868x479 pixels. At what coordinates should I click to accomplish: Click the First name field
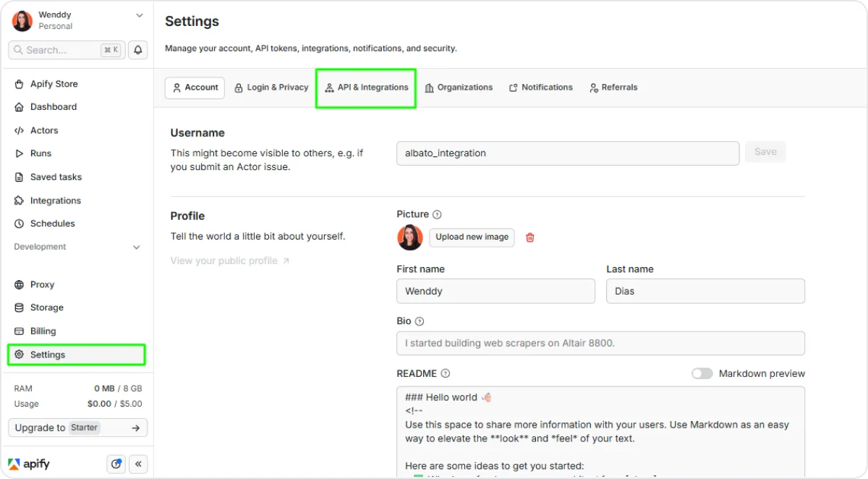495,291
